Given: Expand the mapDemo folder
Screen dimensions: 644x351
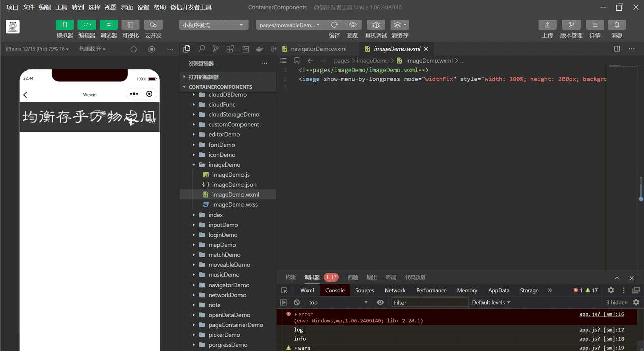Looking at the screenshot, I should click(222, 245).
